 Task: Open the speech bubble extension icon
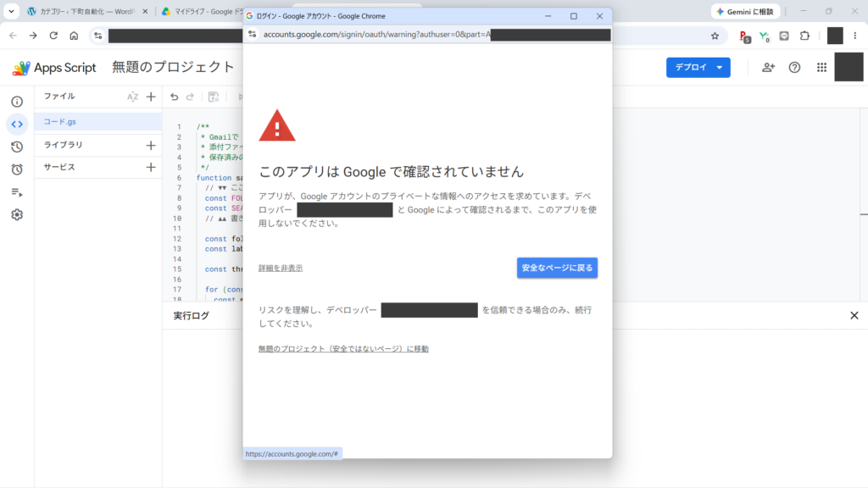point(784,36)
